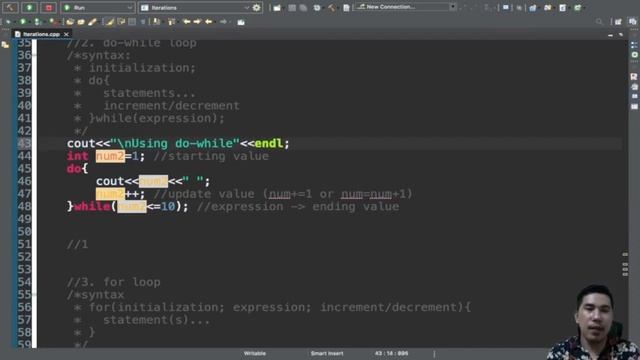Open the New Connection dropdown arrow
This screenshot has height=360, width=640.
click(x=453, y=7)
